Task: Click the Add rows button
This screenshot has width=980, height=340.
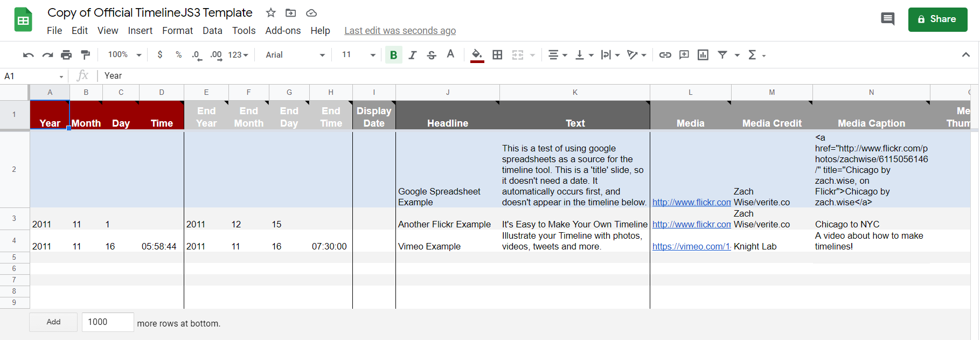Action: (x=53, y=322)
